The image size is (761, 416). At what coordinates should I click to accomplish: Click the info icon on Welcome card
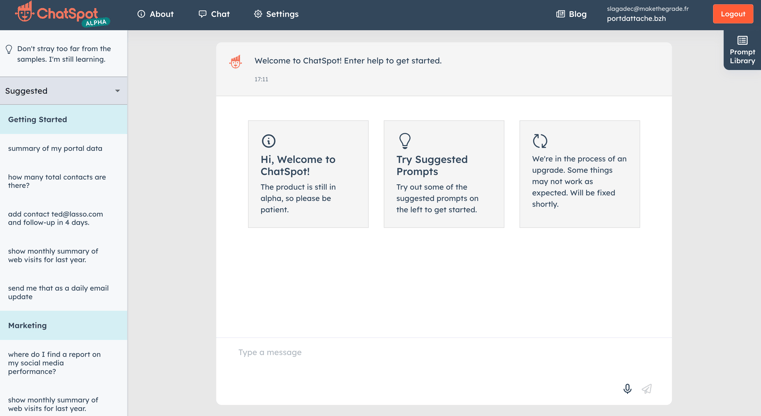[268, 141]
